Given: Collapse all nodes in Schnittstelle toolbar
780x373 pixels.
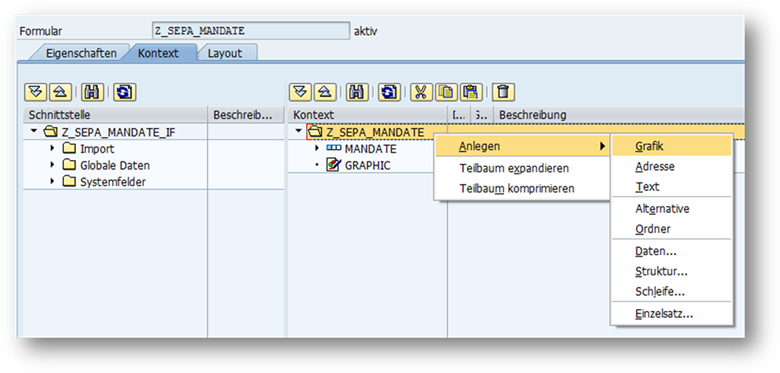Looking at the screenshot, I should point(60,92).
